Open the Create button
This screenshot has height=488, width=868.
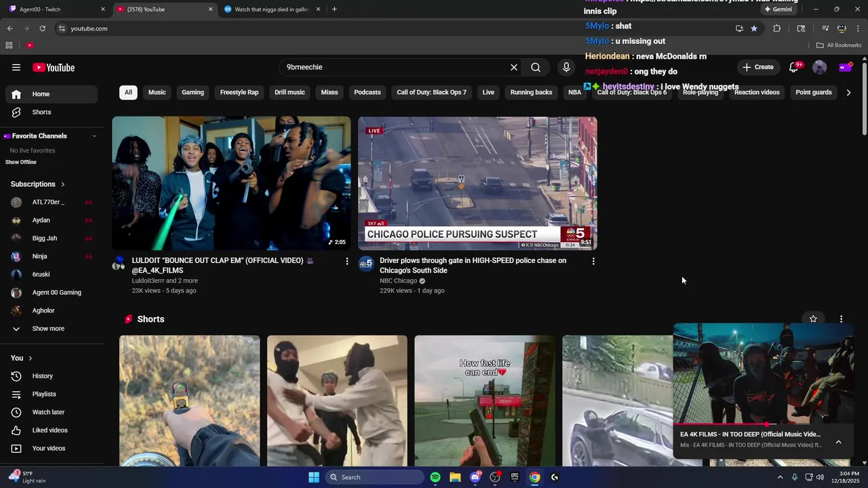[x=757, y=67]
